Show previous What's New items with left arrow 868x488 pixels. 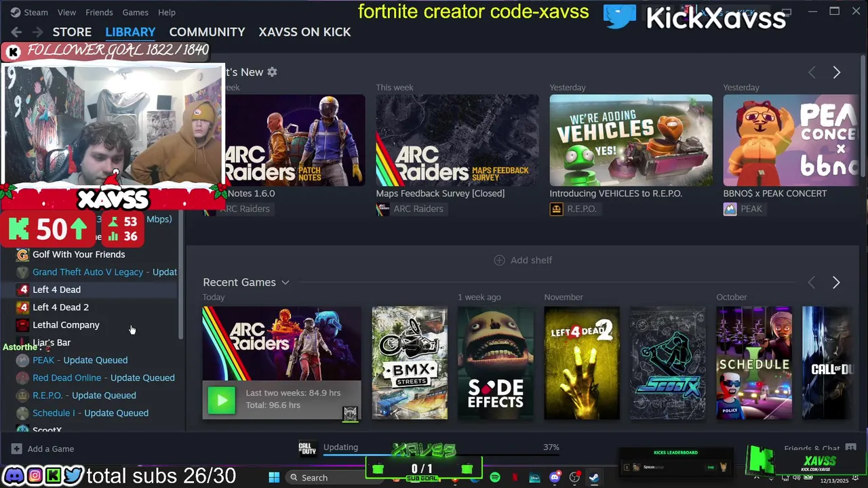812,73
